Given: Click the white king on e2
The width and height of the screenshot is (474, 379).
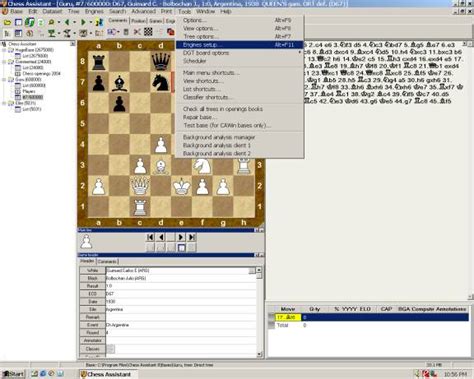Looking at the screenshot, I should pos(181,186).
